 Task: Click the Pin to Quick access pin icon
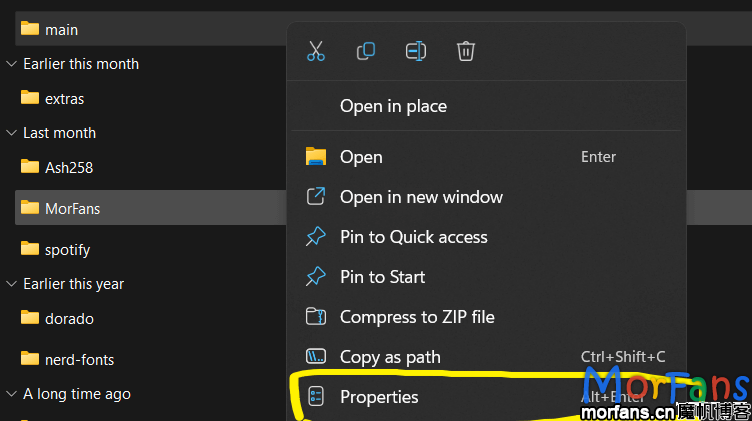coord(316,237)
